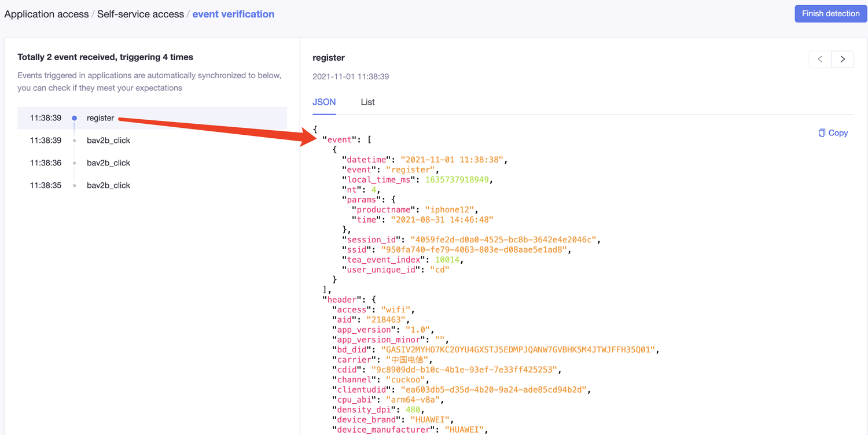
Task: Click the timestamp 2021-11-01 11:38:39
Action: pyautogui.click(x=351, y=76)
